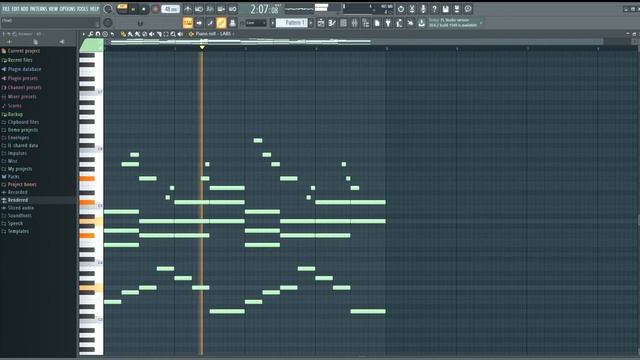Click previous pattern arrow left of Pattern 1
Viewport: 640px width, 360px height.
coord(273,23)
